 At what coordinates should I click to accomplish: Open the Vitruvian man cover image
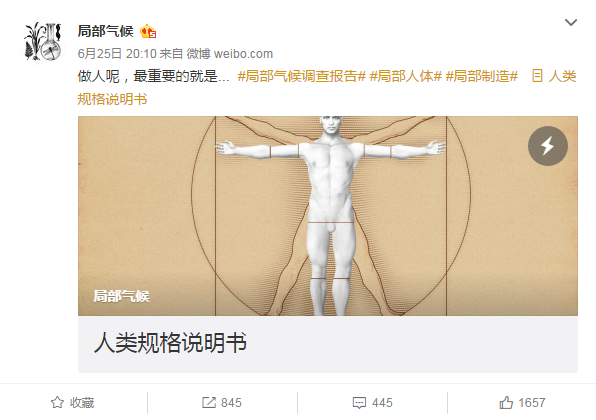click(328, 216)
